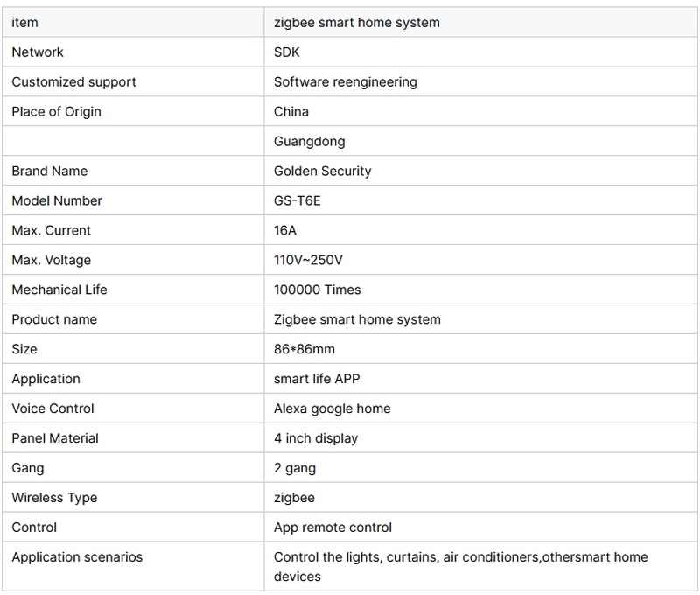Viewport: 700px width, 595px height.
Task: Select the 'Wireless Type' row label
Action: tap(54, 498)
